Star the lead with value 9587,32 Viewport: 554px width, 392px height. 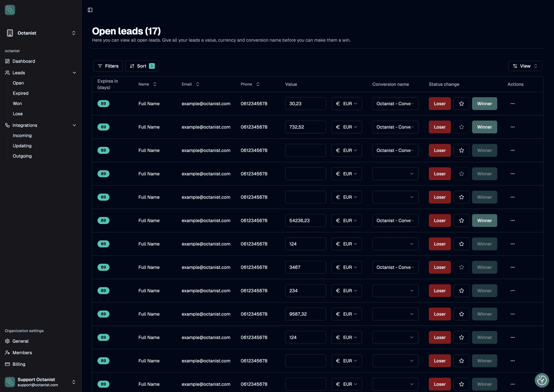click(x=461, y=314)
